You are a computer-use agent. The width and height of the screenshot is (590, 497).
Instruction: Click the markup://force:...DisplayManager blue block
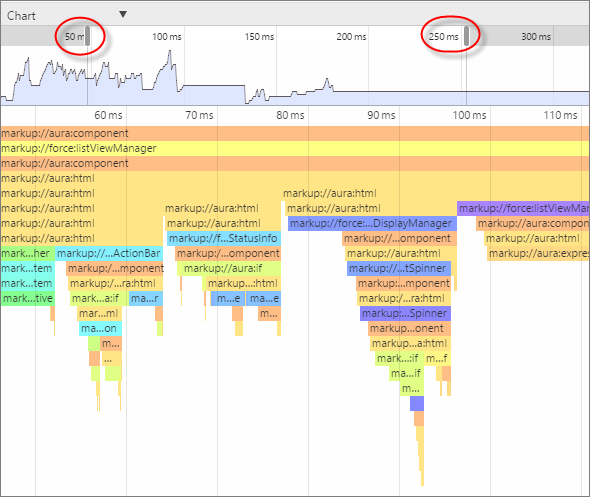372,223
